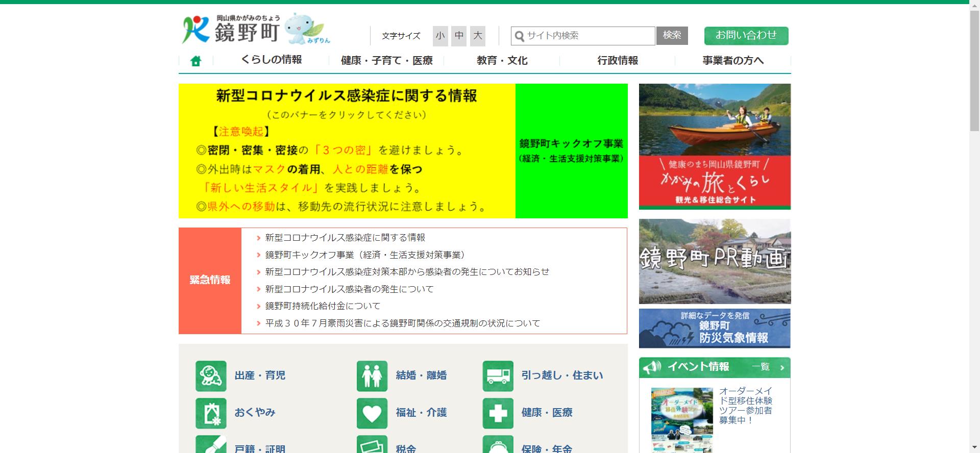The height and width of the screenshot is (453, 980).
Task: Click the 緊急情報 red label
Action: point(210,281)
